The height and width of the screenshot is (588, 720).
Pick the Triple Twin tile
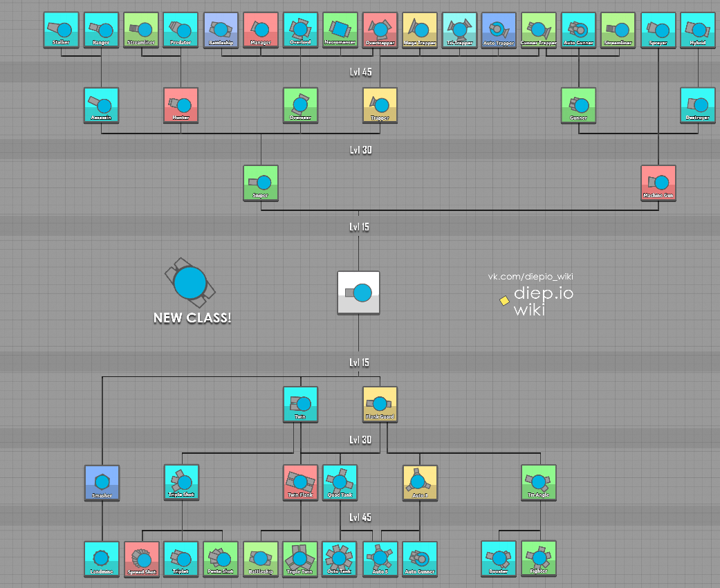point(300,559)
